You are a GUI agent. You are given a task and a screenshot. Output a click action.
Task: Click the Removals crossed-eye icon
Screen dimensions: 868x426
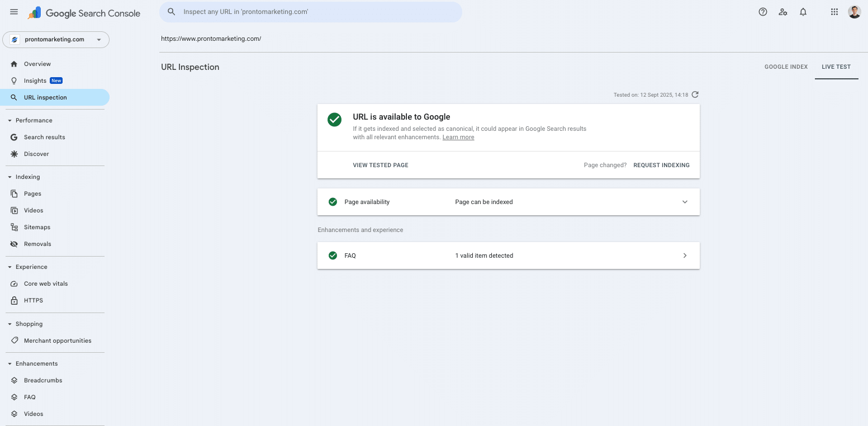point(14,244)
